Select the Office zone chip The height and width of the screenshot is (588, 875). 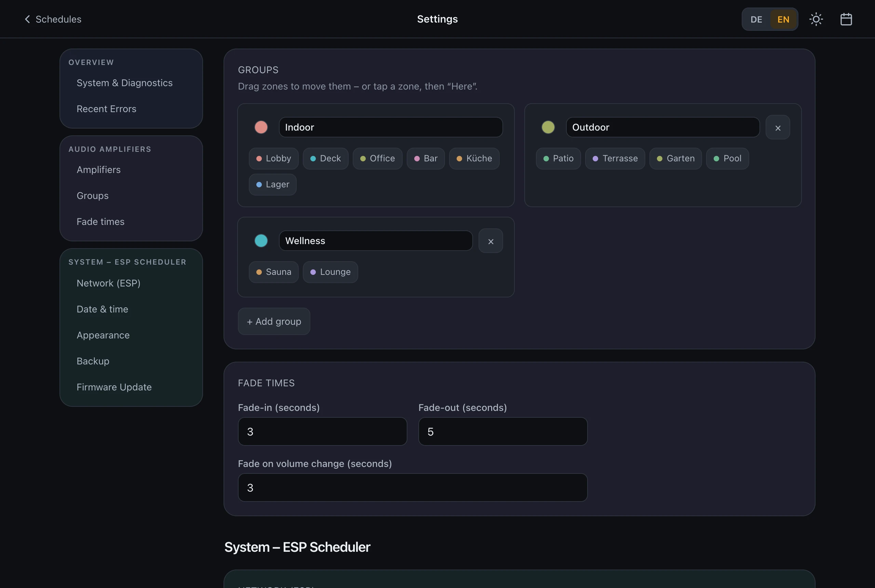(378, 159)
